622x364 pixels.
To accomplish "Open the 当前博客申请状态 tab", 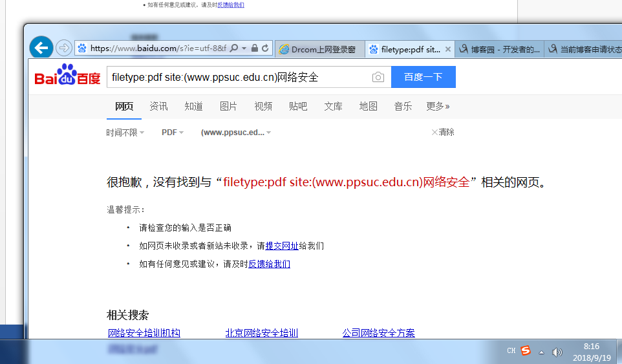I will pos(583,49).
